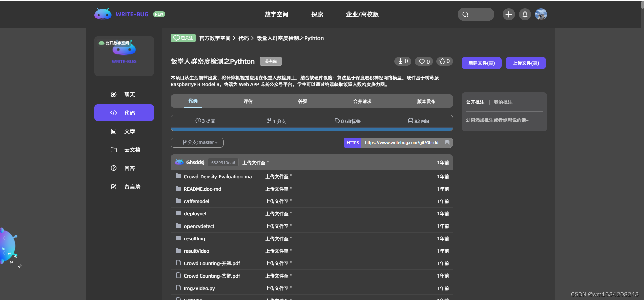Go to 官方数字空间 breadcrumb
The width and height of the screenshot is (644, 300).
click(215, 38)
